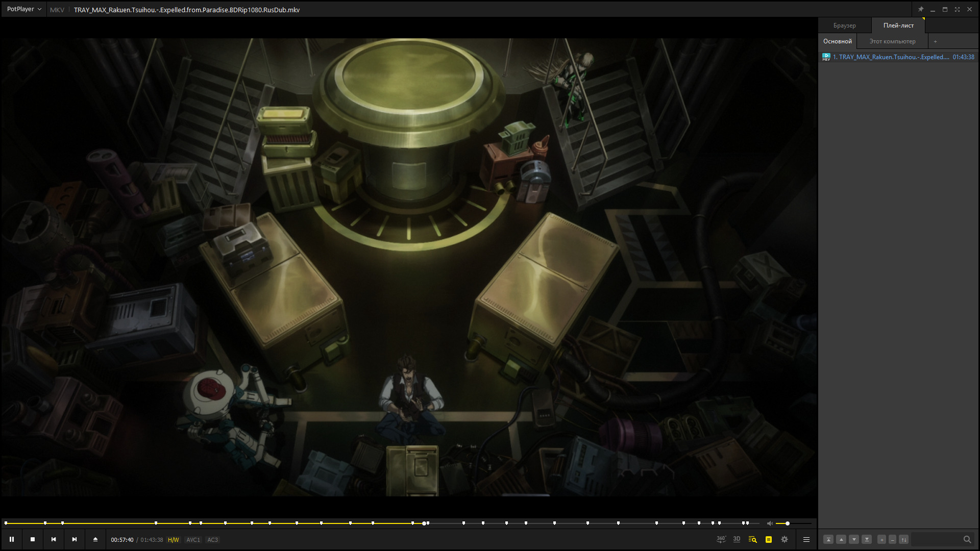This screenshot has width=980, height=551.
Task: Skip to the next file
Action: (75, 539)
